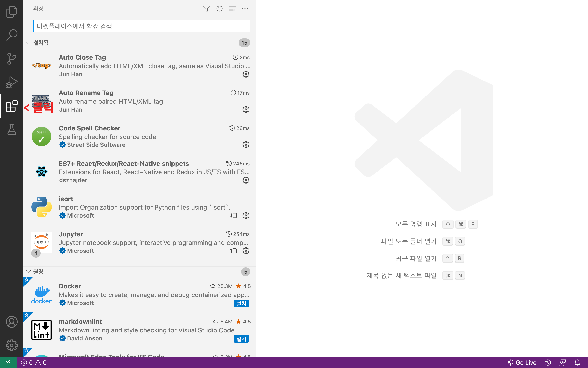Open the Source Control view
Screen dimensions: 588x368
tap(11, 59)
